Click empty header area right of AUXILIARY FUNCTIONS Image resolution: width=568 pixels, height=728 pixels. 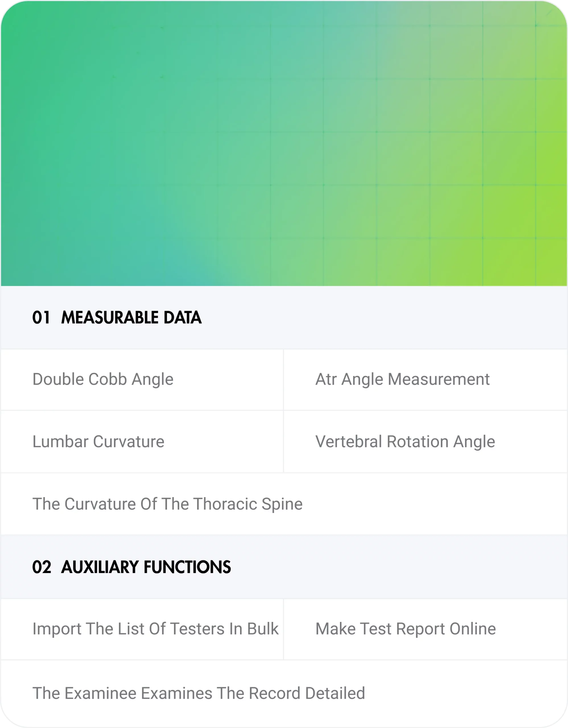[400, 567]
